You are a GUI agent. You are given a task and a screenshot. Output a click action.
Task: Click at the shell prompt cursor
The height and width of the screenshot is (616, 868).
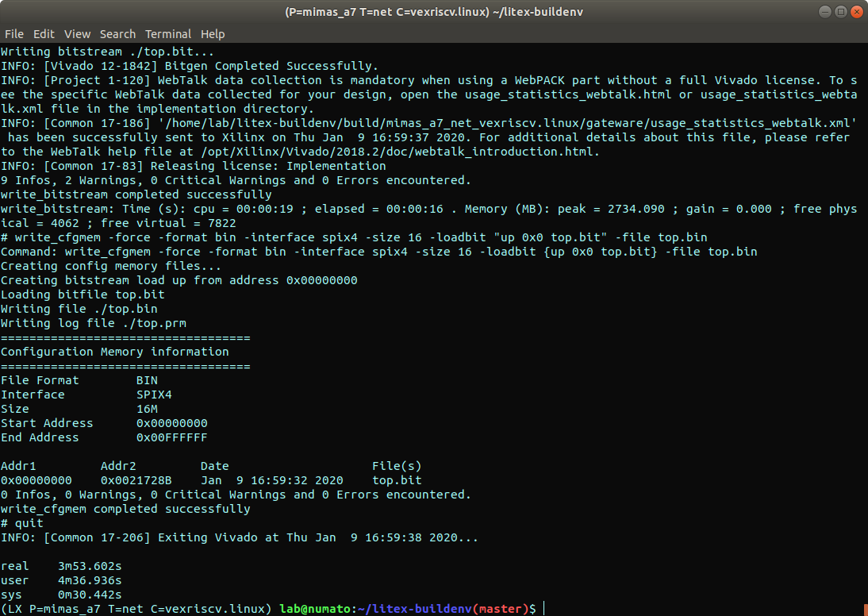pyautogui.click(x=545, y=609)
